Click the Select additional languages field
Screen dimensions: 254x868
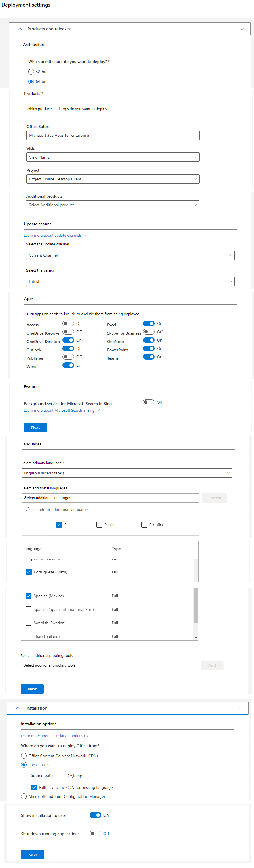point(110,498)
